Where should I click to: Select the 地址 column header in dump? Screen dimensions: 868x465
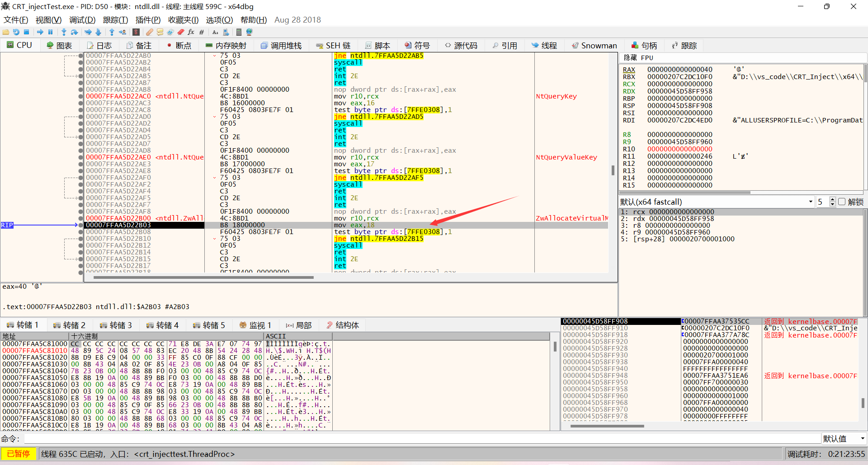tap(35, 336)
